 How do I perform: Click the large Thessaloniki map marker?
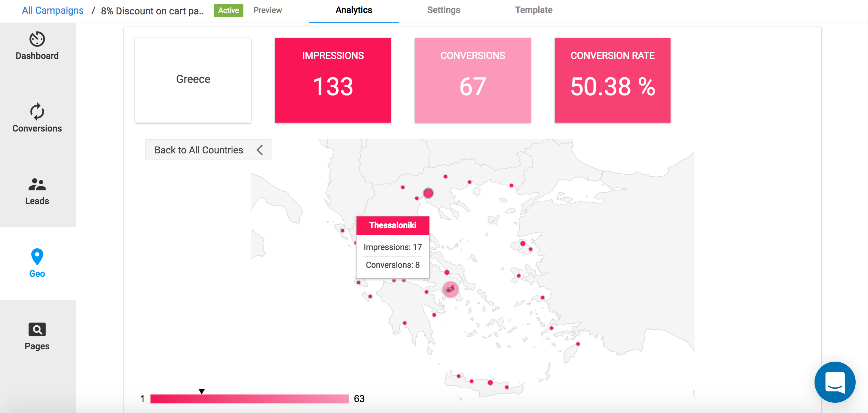(428, 193)
